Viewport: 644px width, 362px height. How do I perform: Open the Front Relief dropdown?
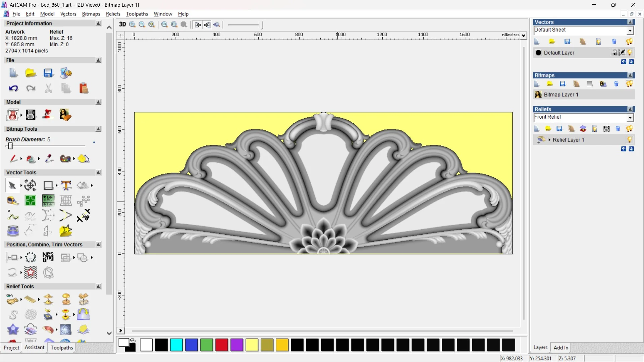click(x=630, y=118)
